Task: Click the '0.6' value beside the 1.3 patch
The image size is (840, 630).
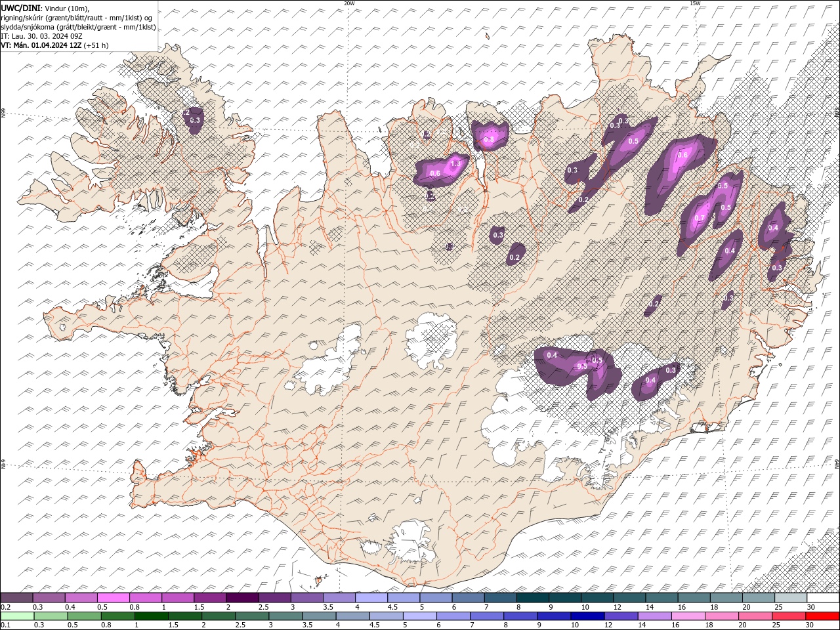Action: (x=435, y=173)
